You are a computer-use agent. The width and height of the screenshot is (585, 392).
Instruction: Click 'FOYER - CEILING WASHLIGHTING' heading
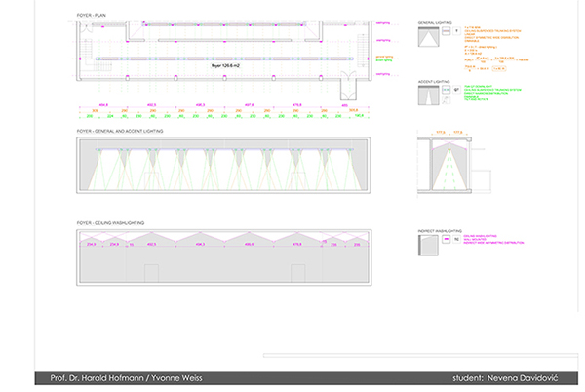click(110, 223)
